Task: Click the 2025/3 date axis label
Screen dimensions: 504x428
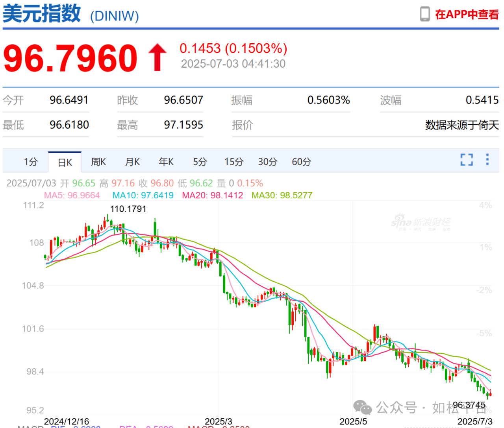Action: click(x=219, y=421)
